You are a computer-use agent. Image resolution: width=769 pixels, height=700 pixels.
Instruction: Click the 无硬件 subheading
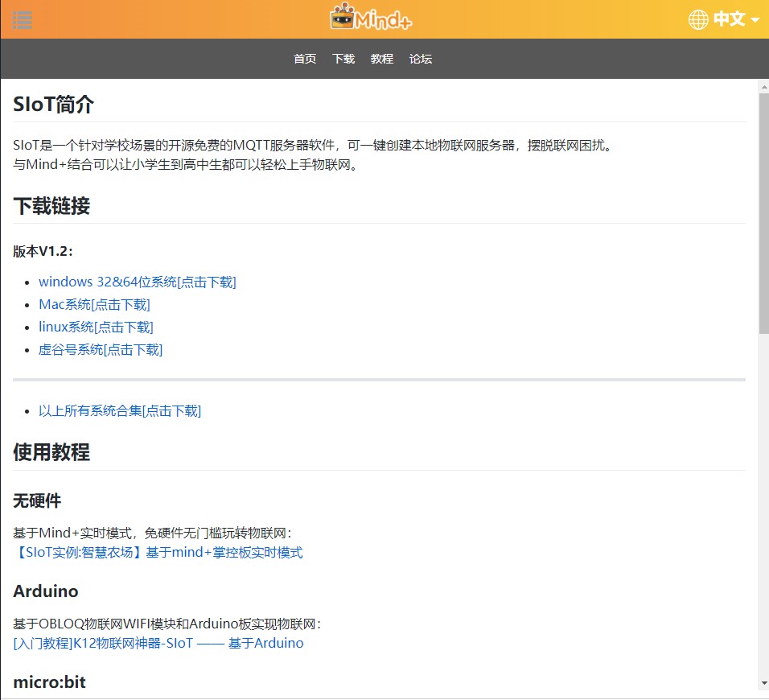pos(37,500)
